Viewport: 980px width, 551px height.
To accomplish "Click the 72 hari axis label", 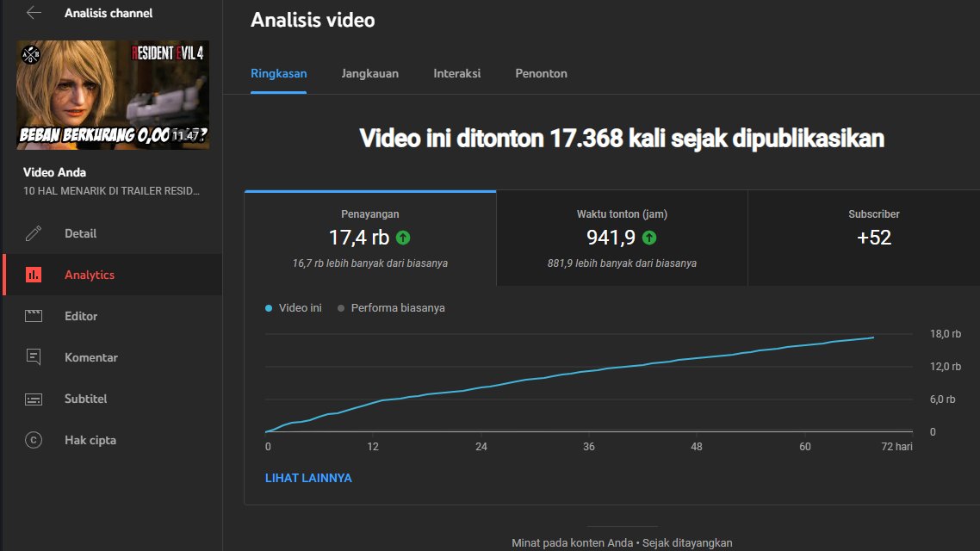I will coord(896,447).
